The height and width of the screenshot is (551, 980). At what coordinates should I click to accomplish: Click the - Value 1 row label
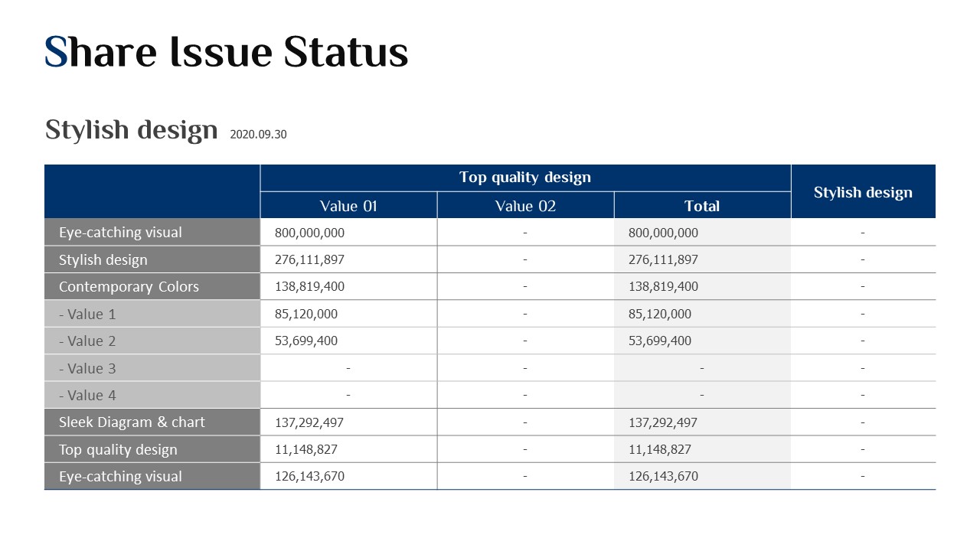click(152, 314)
